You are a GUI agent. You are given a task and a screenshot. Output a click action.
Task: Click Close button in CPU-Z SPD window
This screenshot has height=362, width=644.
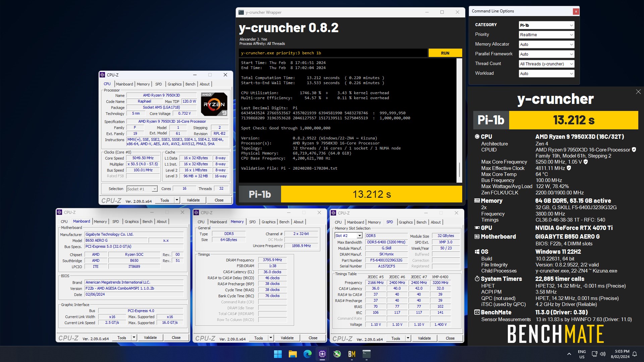pyautogui.click(x=450, y=338)
